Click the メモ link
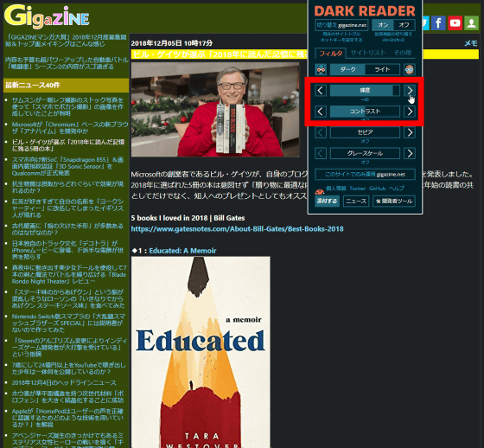The height and width of the screenshot is (448, 484). coord(471,43)
